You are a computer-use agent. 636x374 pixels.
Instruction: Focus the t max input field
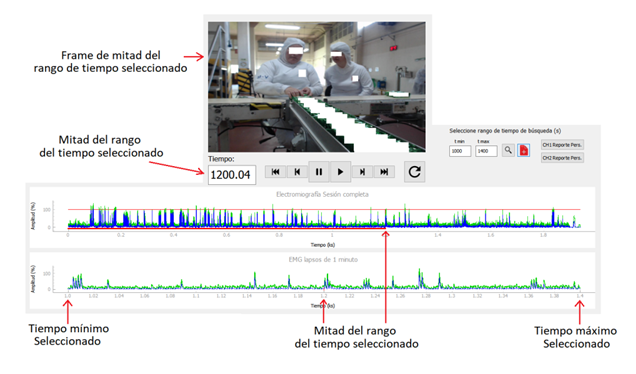(x=486, y=151)
